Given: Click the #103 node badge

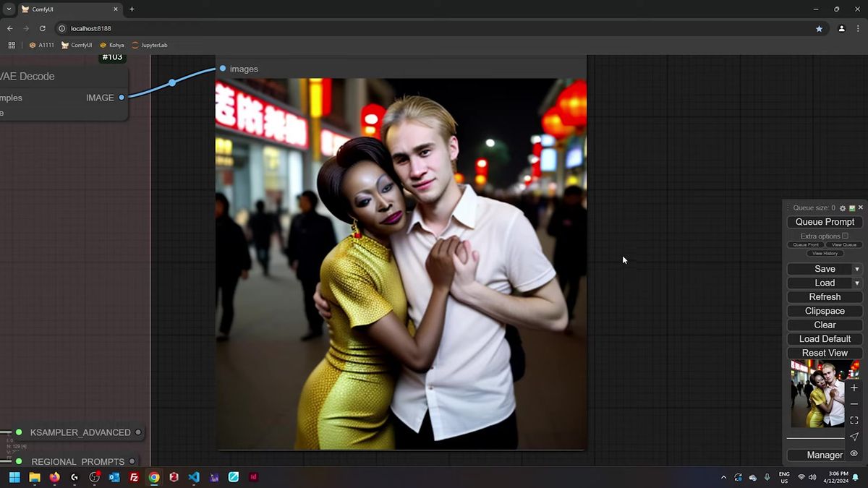Looking at the screenshot, I should pyautogui.click(x=112, y=58).
